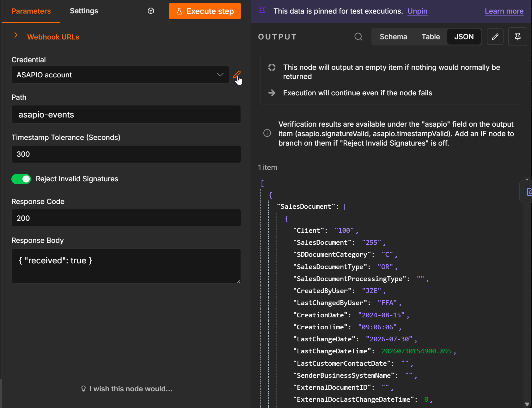Click the "Client" key in JSON
The height and width of the screenshot is (408, 532).
[309, 231]
